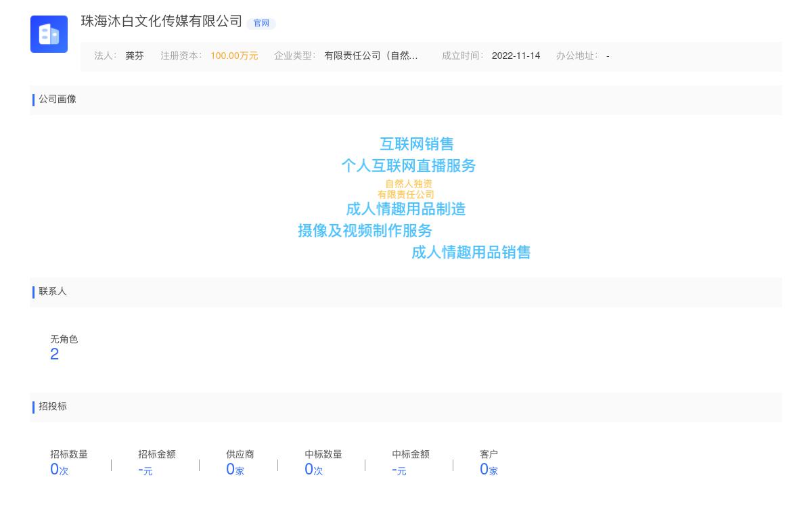The width and height of the screenshot is (812, 509).
Task: Click the 联系人 section header
Action: (x=53, y=292)
